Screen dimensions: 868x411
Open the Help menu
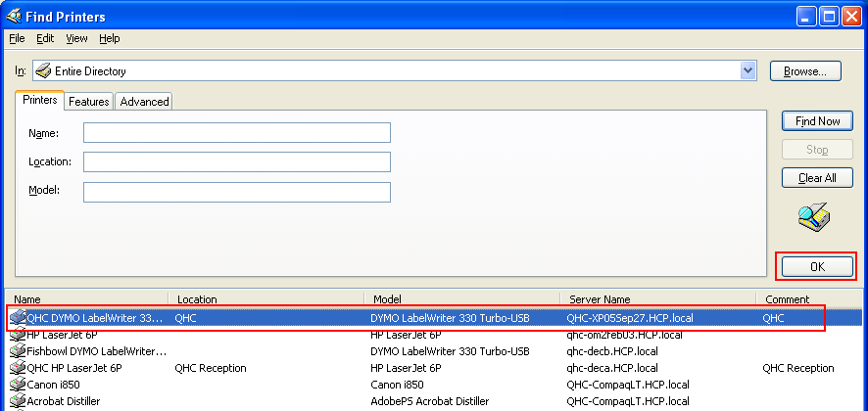pos(110,38)
